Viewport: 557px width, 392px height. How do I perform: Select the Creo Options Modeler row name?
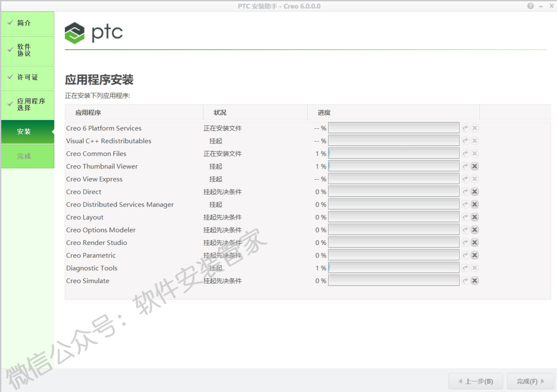click(101, 230)
